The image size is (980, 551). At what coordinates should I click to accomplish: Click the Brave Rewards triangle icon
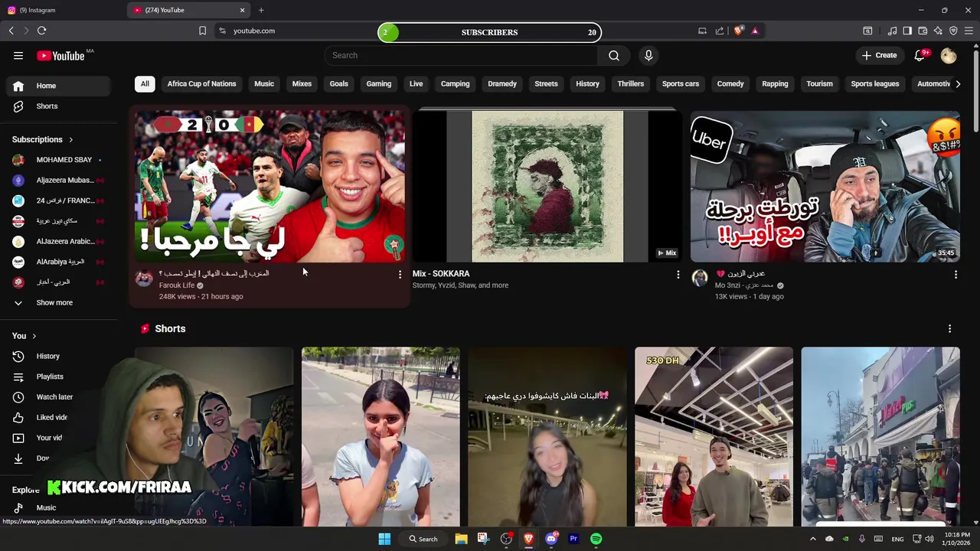pos(755,31)
